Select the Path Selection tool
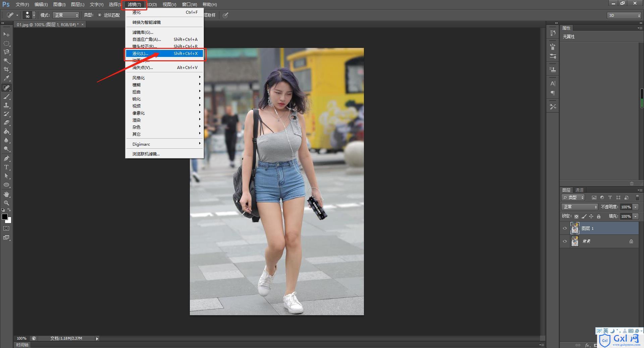 click(x=6, y=176)
